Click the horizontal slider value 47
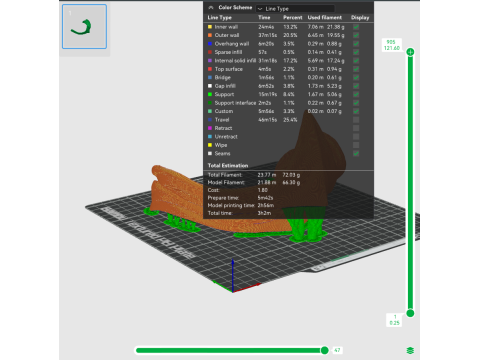Viewport: 480px width, 360px height. click(x=337, y=350)
